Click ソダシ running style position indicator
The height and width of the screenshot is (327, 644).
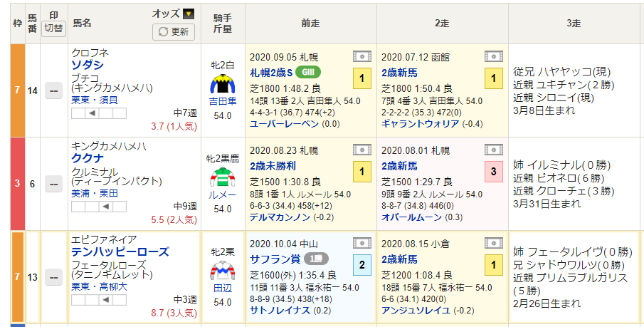pyautogui.click(x=99, y=113)
